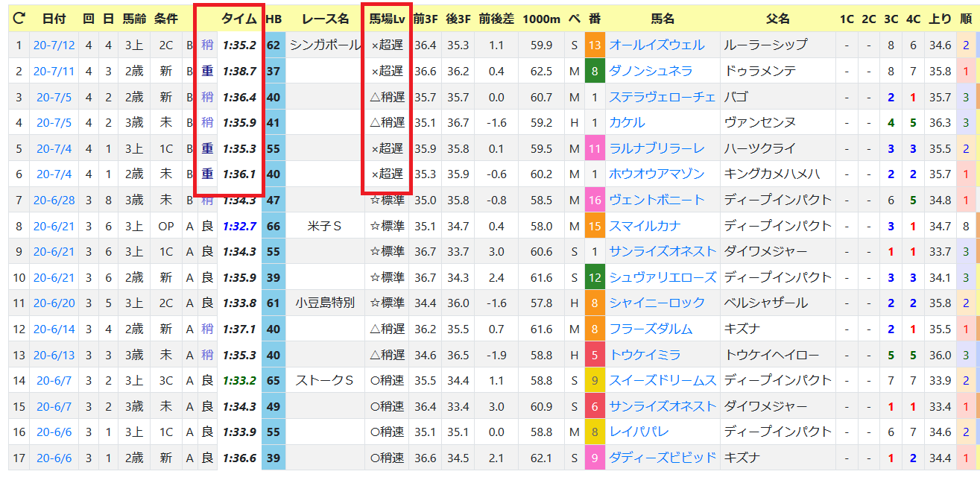980x483 pixels.
Task: Select green number badge 8 for ダノンシュネラ
Action: [595, 72]
